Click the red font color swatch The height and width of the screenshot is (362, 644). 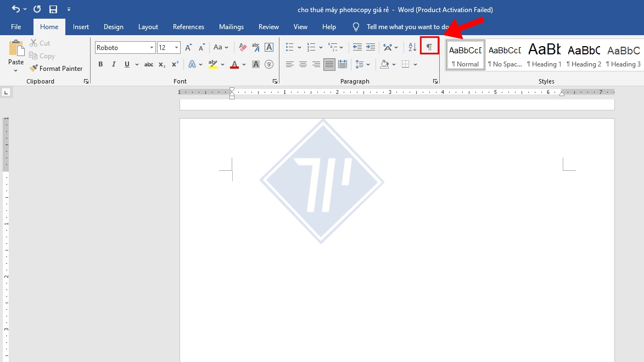(234, 64)
